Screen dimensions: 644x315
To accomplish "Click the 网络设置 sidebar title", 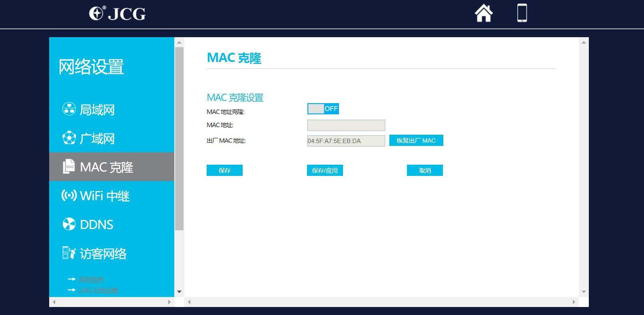I will (91, 67).
